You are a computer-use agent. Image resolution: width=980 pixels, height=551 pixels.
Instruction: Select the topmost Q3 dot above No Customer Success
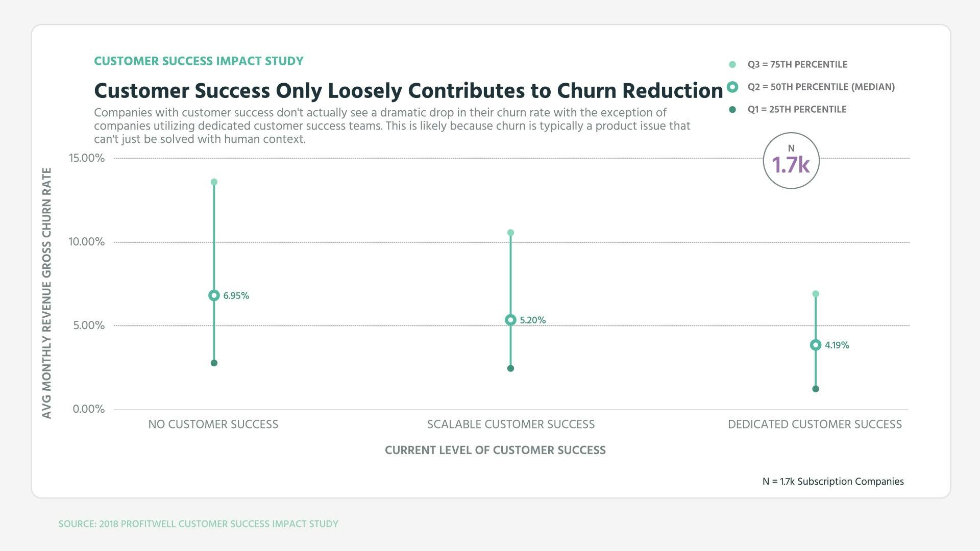tap(213, 181)
